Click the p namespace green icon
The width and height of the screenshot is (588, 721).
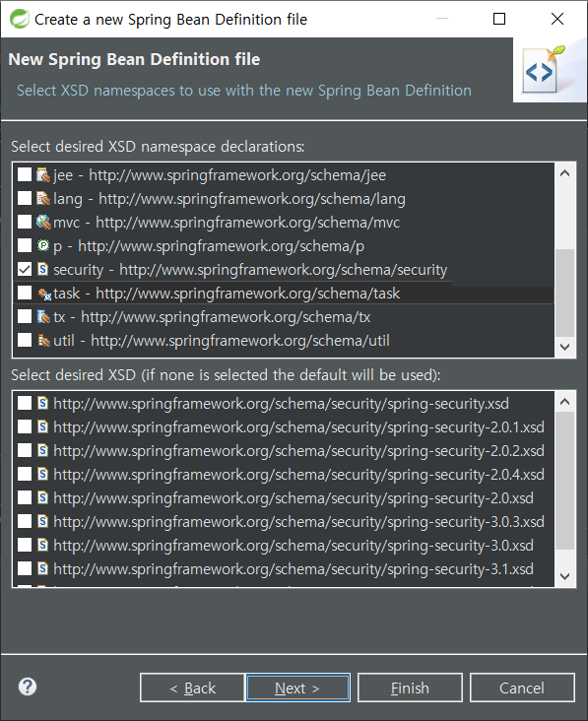[x=42, y=246]
